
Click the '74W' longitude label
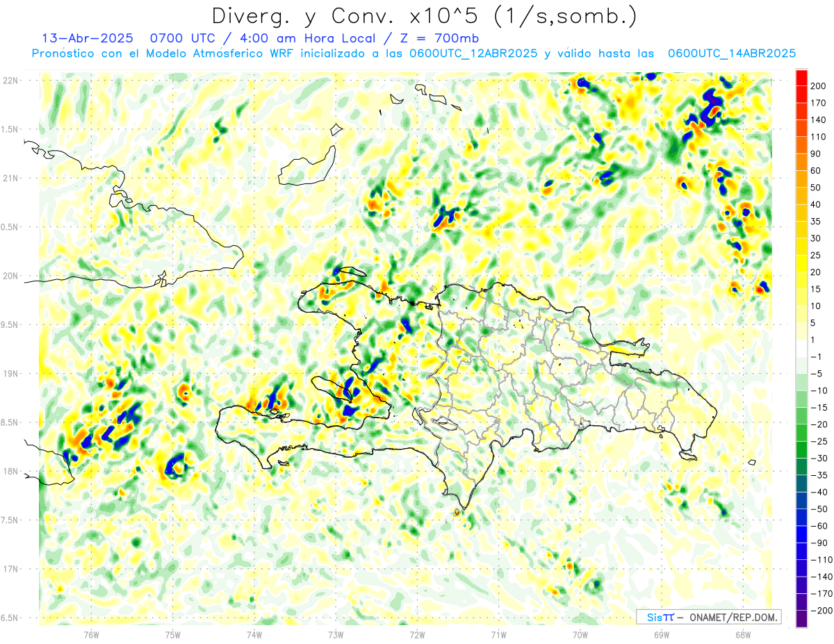[x=254, y=634]
